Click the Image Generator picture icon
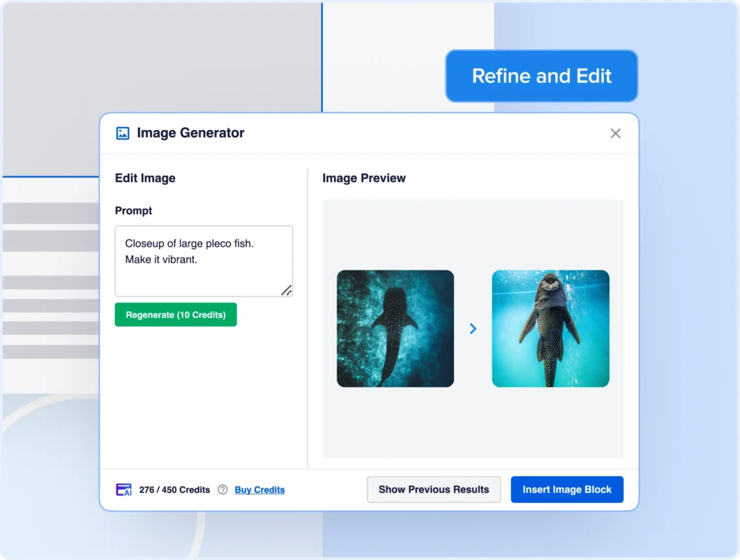Image resolution: width=740 pixels, height=560 pixels. pyautogui.click(x=123, y=134)
